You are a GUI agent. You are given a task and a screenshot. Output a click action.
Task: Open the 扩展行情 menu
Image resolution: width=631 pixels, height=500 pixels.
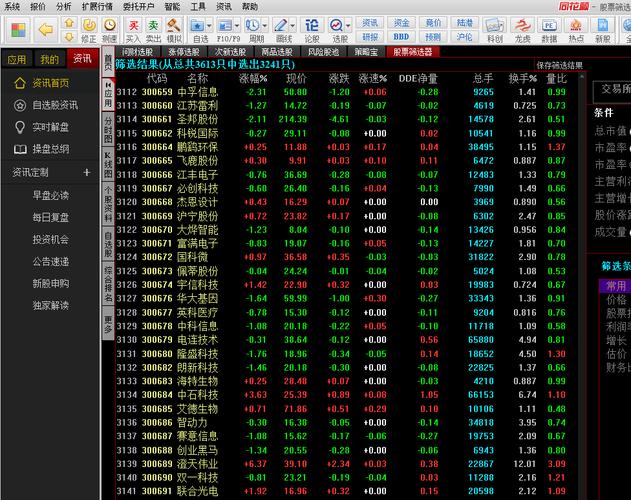97,6
